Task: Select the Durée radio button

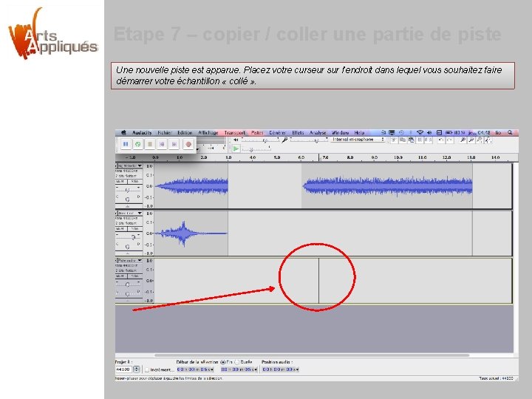Action: coord(237,362)
